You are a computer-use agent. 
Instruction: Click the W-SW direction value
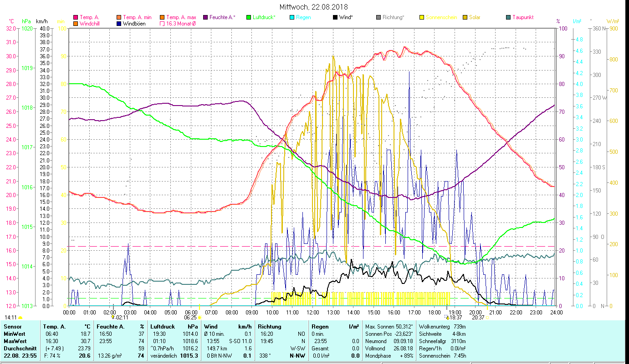[x=297, y=349]
